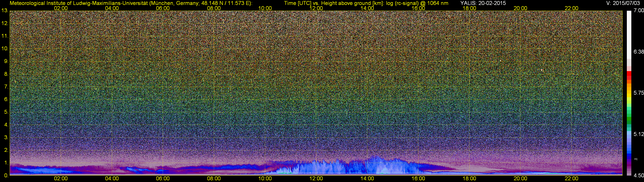Click the 20:00 label on the bottom time axis
Screen dimensions: 644x182
(520, 179)
